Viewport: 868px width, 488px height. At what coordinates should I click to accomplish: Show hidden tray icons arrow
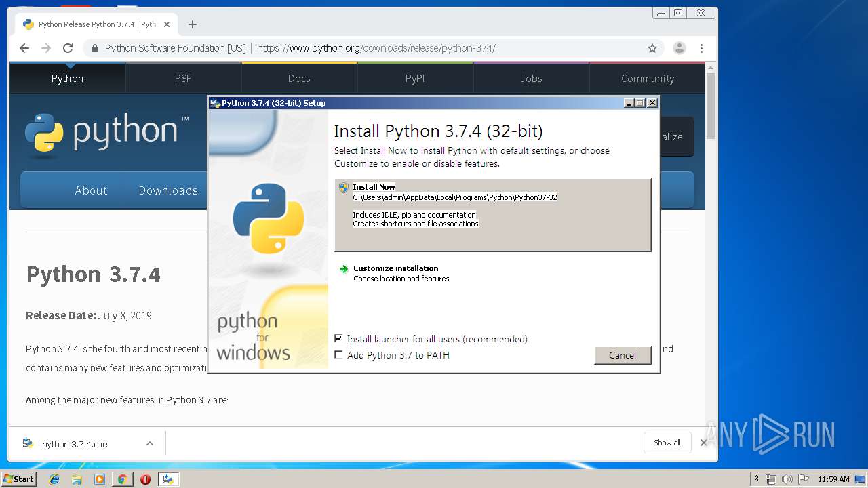(757, 479)
